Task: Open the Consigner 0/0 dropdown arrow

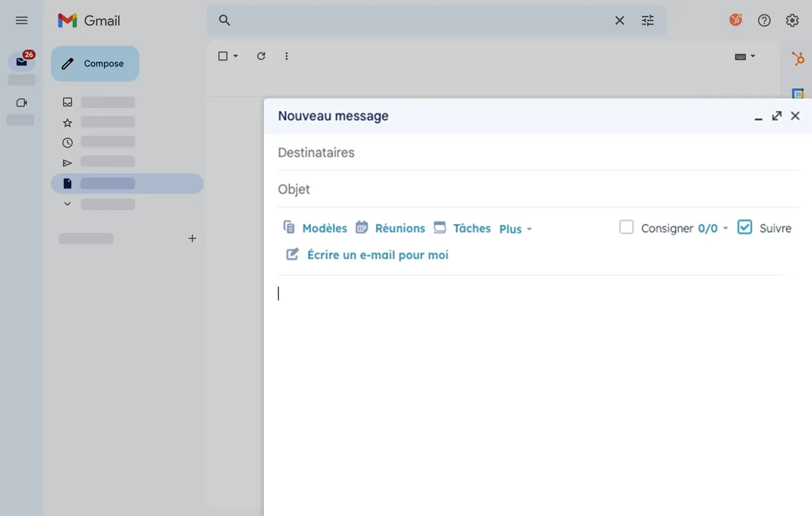Action: pyautogui.click(x=725, y=228)
